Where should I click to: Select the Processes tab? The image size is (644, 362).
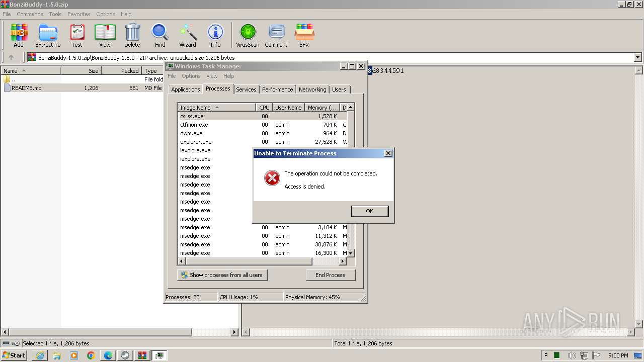(x=218, y=88)
